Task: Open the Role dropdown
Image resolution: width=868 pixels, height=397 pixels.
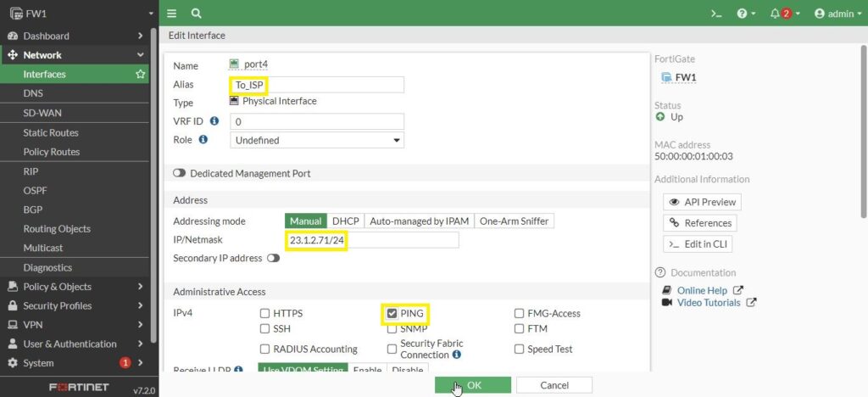Action: point(317,140)
